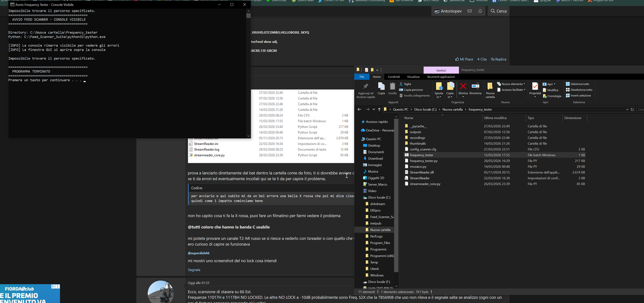The width and height of the screenshot is (644, 303).
Task: Go up one folder level arrow
Action: tap(378, 109)
